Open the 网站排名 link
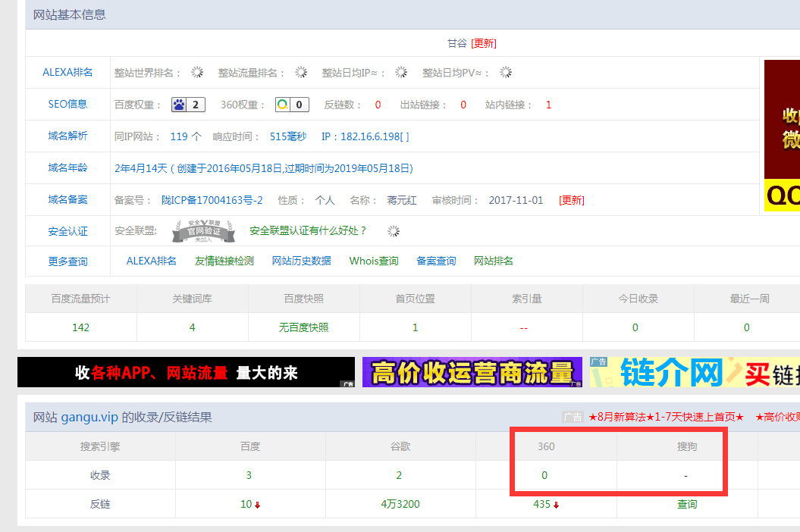This screenshot has height=532, width=800. coord(494,259)
